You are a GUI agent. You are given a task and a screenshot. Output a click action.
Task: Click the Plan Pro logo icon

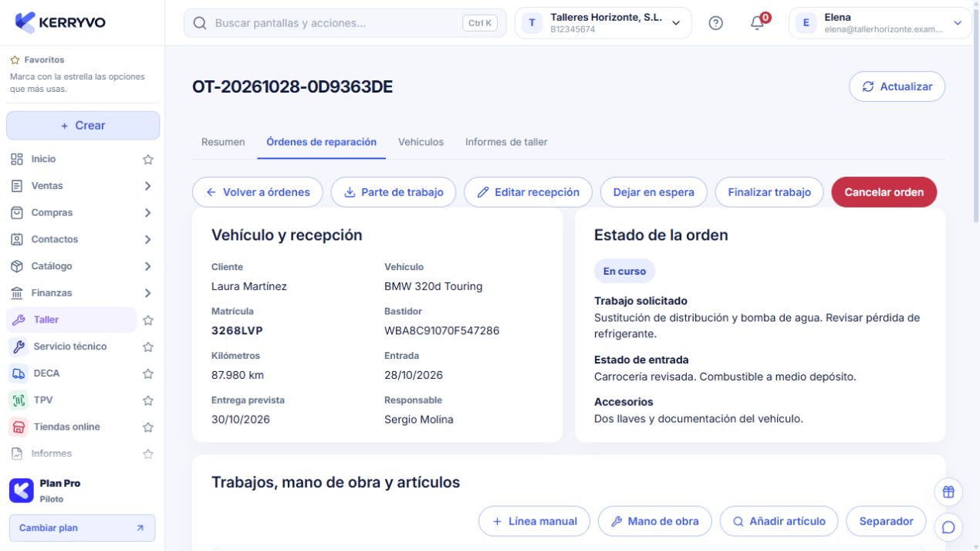22,490
